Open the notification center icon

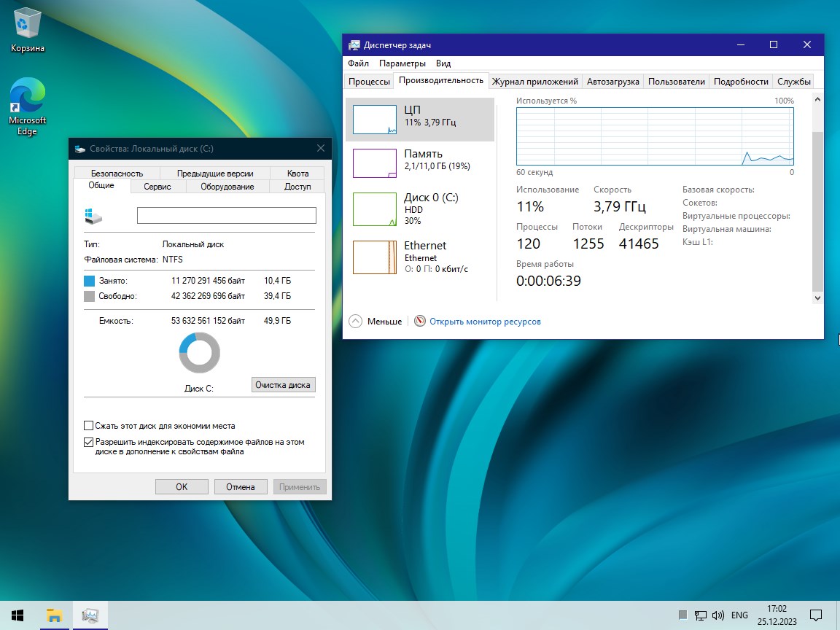point(816,615)
